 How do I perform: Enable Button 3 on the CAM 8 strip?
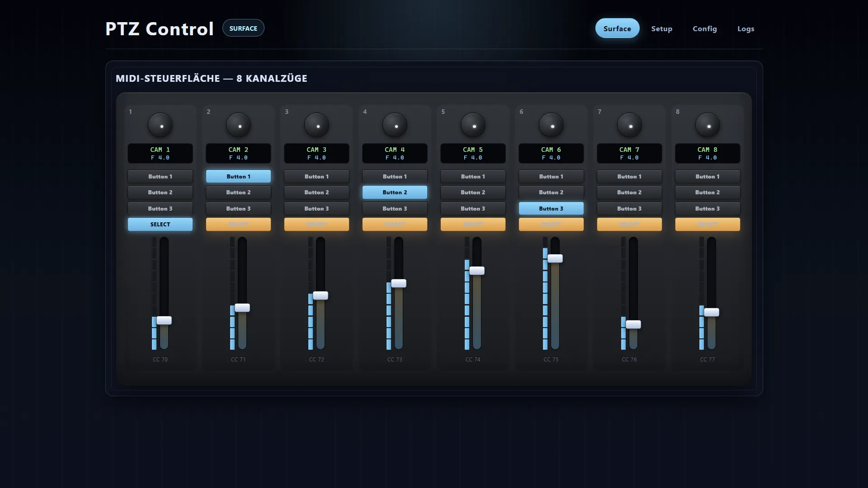click(x=708, y=208)
